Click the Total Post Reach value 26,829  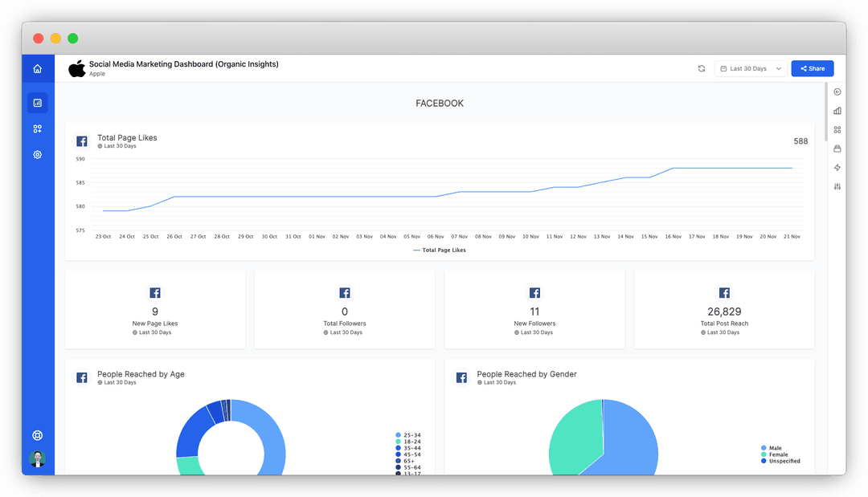point(724,312)
